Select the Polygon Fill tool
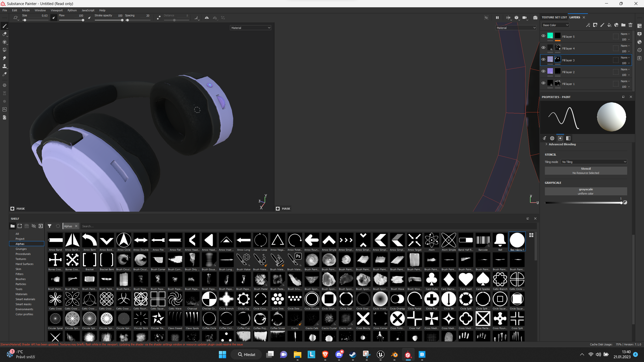This screenshot has width=644, height=362. pyautogui.click(x=4, y=50)
